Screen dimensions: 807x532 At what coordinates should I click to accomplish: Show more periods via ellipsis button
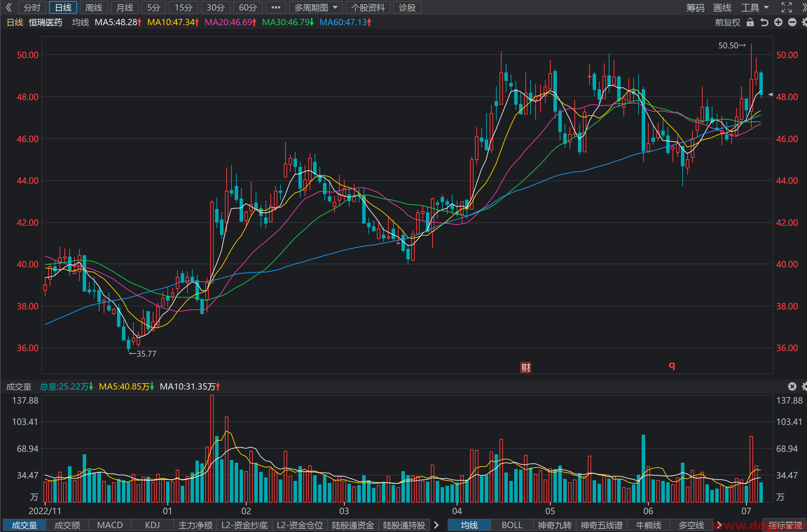tap(276, 7)
